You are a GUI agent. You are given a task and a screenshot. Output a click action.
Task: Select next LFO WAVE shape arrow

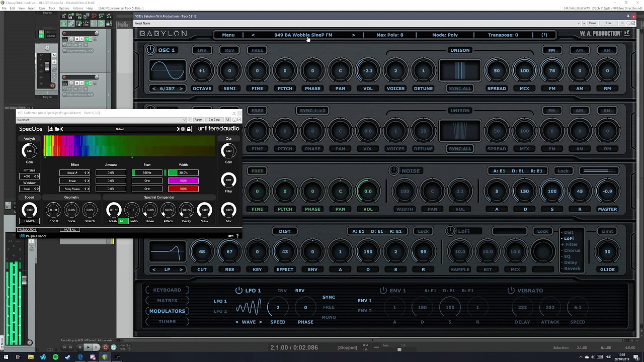pos(261,322)
